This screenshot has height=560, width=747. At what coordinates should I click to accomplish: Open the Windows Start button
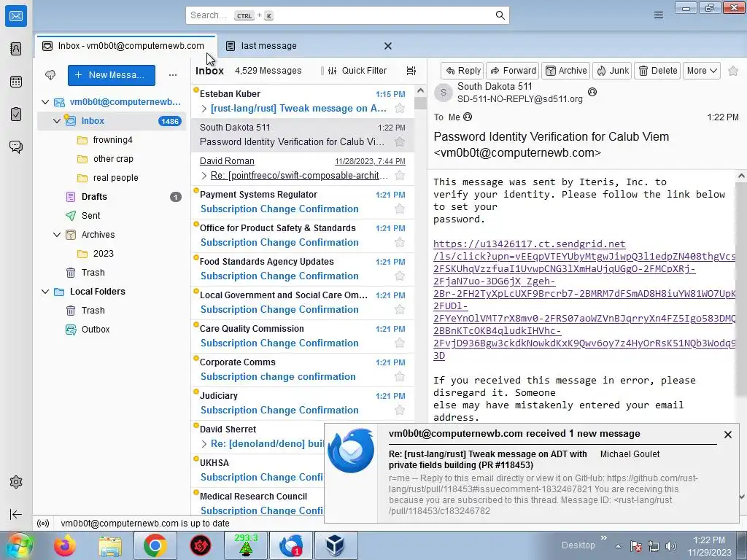click(18, 545)
